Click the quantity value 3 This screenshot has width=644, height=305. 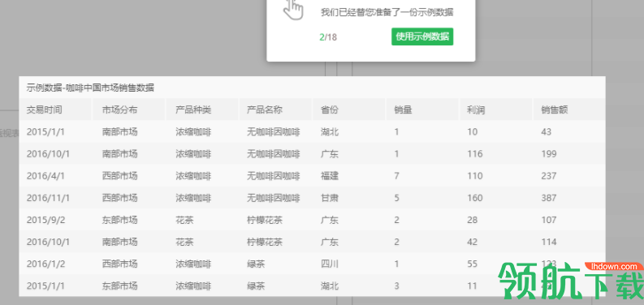tap(396, 286)
